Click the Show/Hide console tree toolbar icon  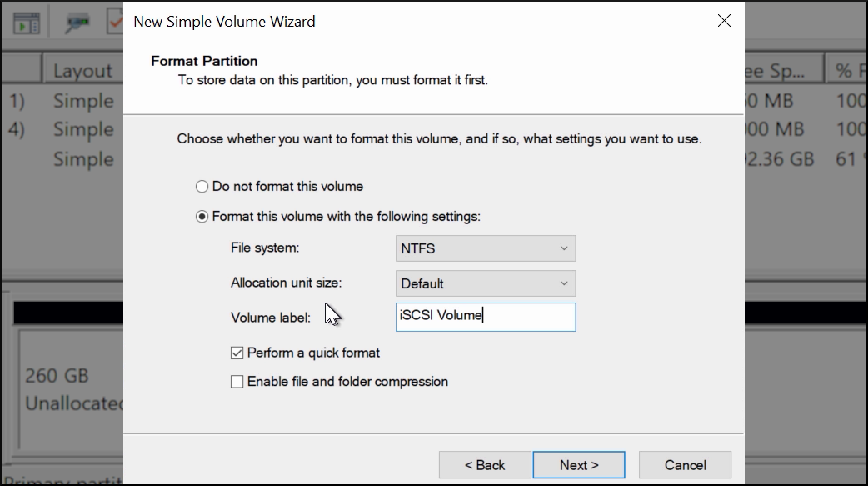(26, 22)
